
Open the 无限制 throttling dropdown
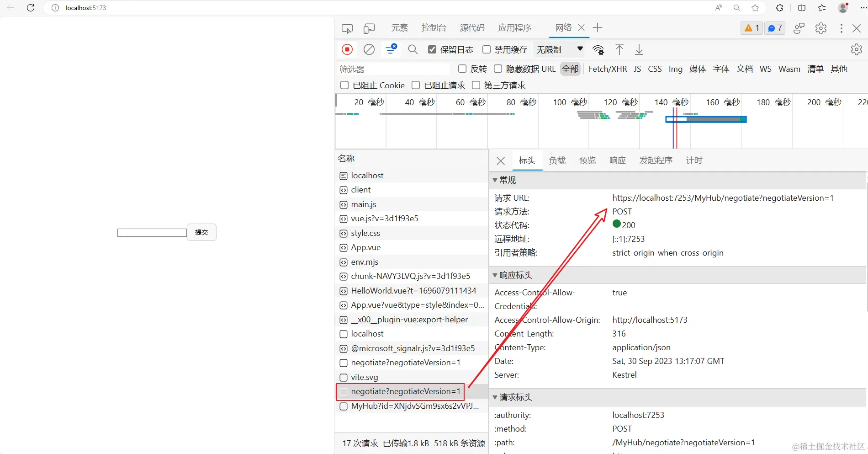coord(560,49)
